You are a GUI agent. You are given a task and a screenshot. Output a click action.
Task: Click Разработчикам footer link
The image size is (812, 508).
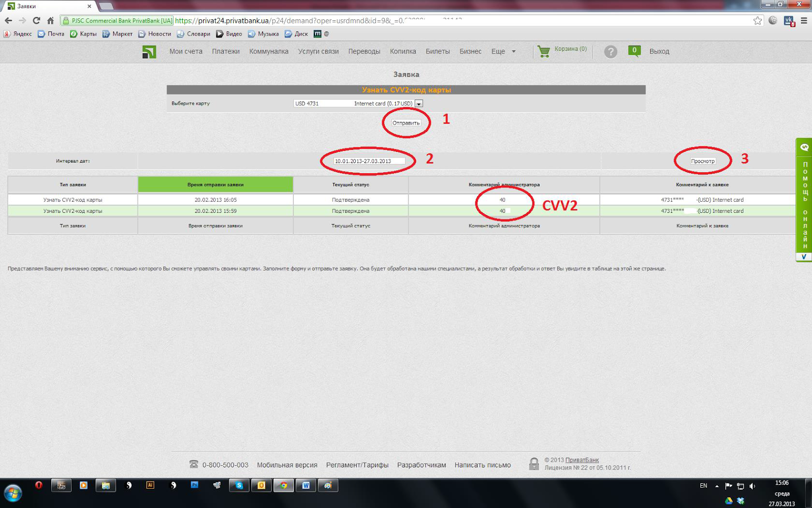422,465
